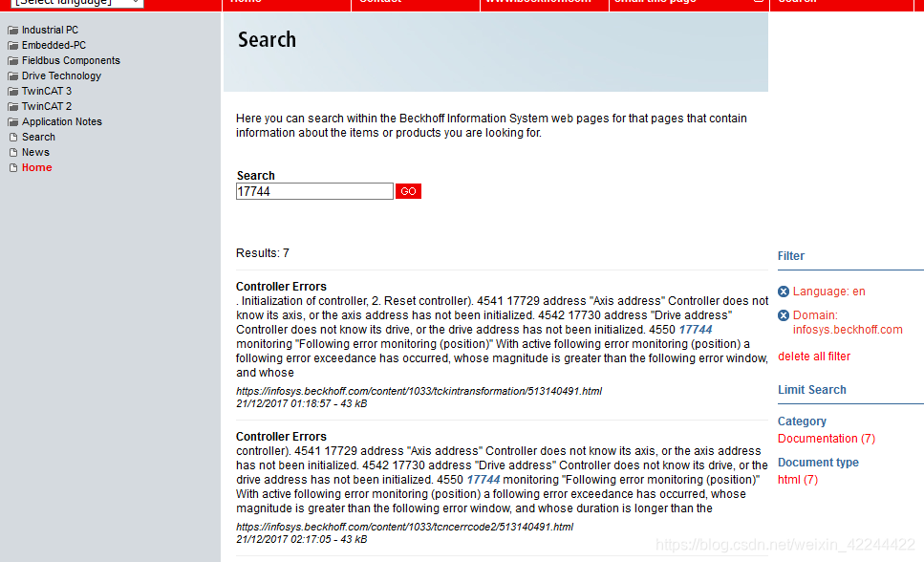
Task: Click the tcncerrcode2 result URL
Action: pos(404,527)
